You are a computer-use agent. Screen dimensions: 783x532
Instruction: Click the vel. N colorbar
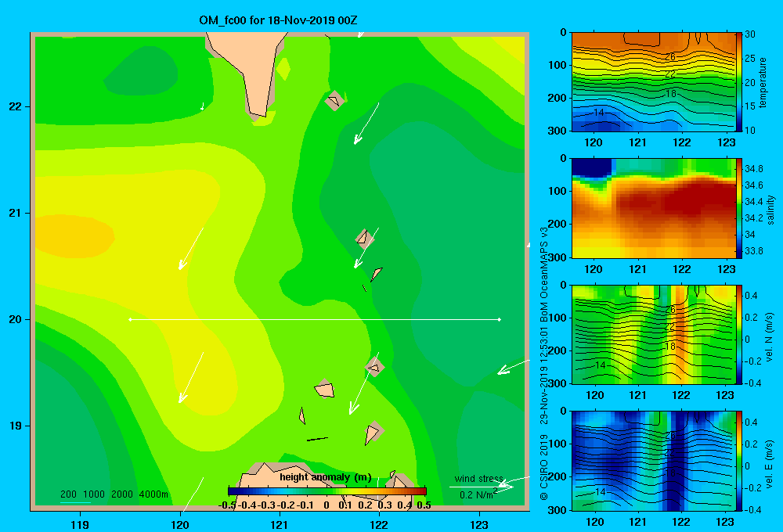tap(738, 334)
